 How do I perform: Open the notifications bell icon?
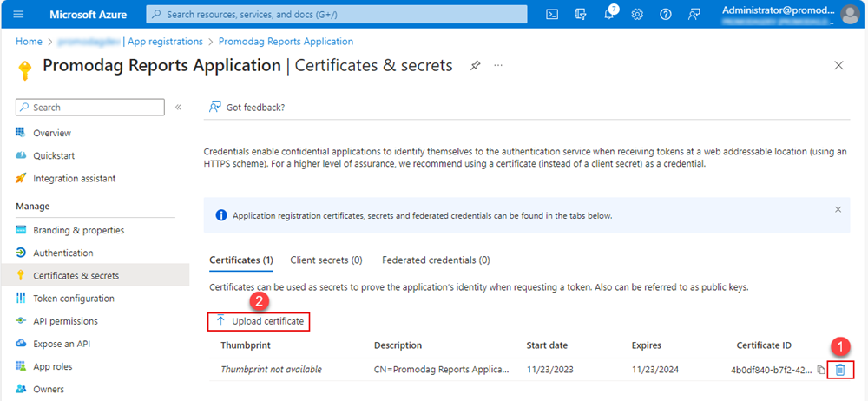click(x=609, y=15)
